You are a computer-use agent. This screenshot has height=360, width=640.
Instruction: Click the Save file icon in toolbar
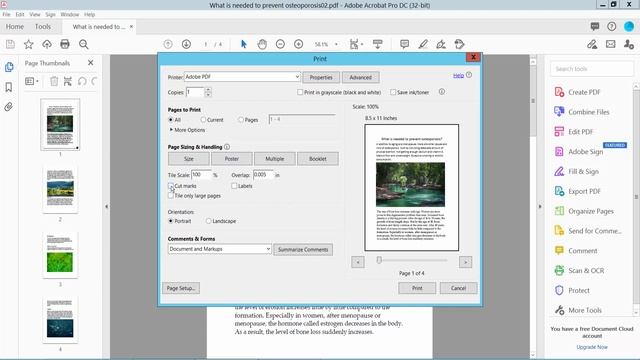tap(10, 44)
